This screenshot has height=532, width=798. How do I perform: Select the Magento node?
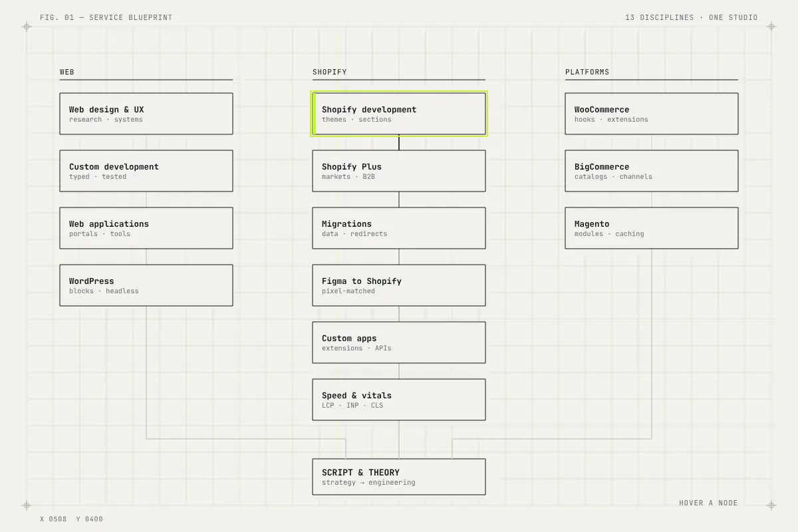click(x=652, y=228)
